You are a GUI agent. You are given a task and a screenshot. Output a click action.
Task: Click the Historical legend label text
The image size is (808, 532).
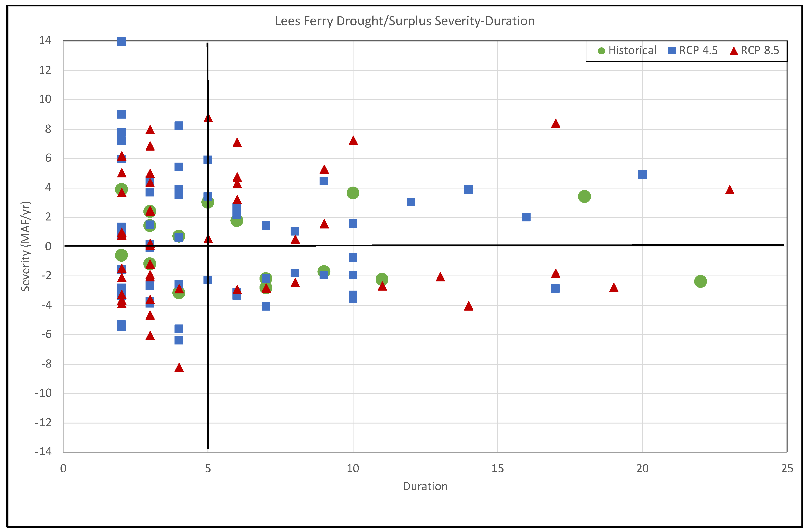pos(633,51)
